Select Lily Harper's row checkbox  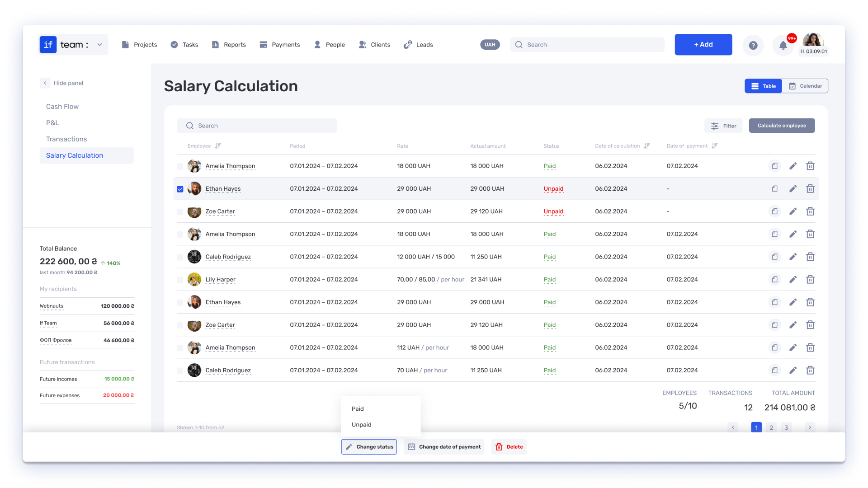coord(180,280)
